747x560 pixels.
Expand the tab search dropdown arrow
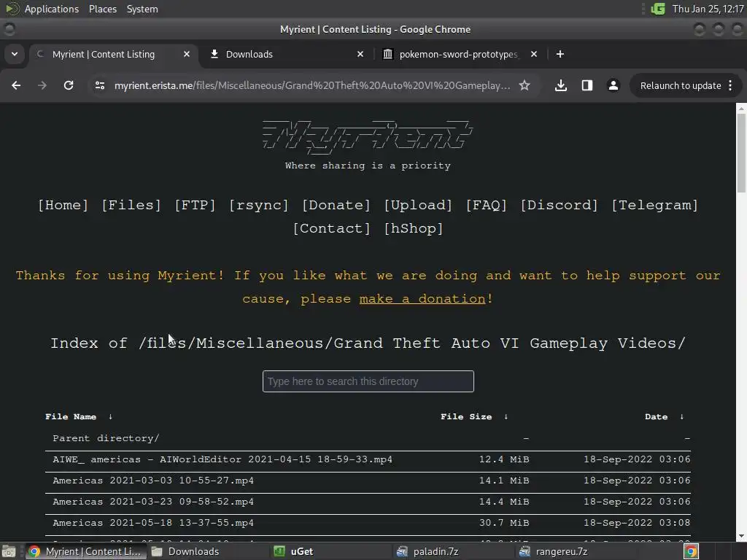coord(15,54)
